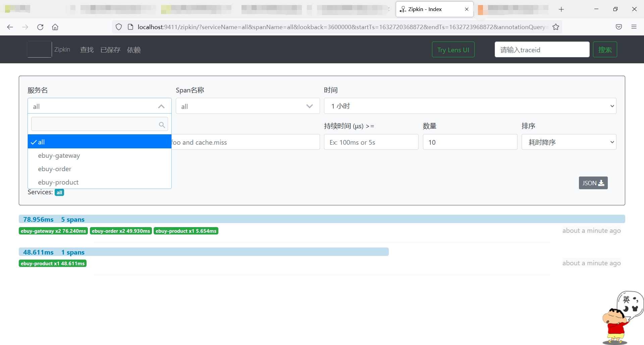Open the browser application menu

tap(634, 27)
